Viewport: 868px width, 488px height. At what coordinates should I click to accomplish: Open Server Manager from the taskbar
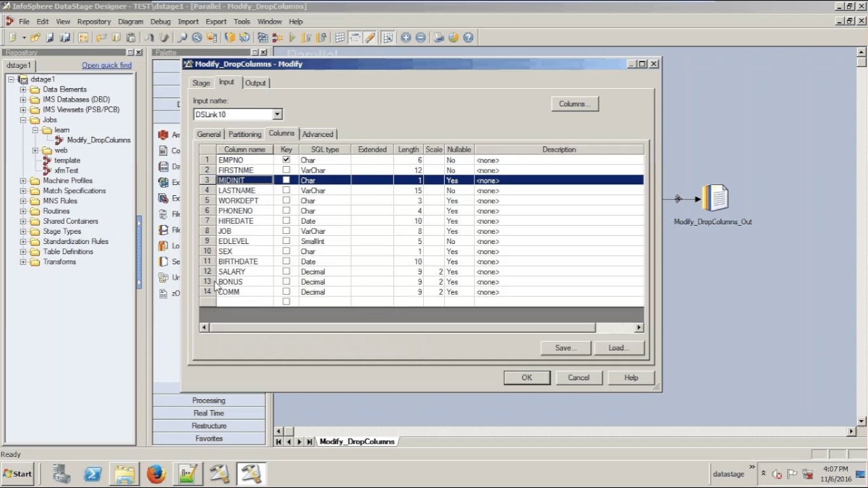tap(61, 474)
